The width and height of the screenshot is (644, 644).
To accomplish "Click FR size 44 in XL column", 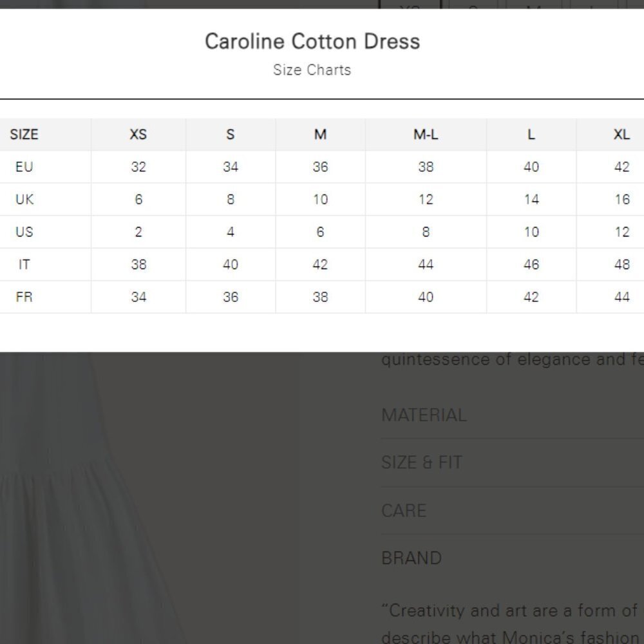I will click(x=622, y=296).
